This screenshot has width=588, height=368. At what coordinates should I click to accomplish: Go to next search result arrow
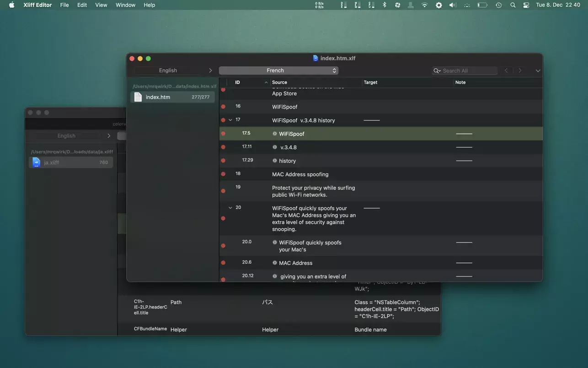[x=520, y=70]
